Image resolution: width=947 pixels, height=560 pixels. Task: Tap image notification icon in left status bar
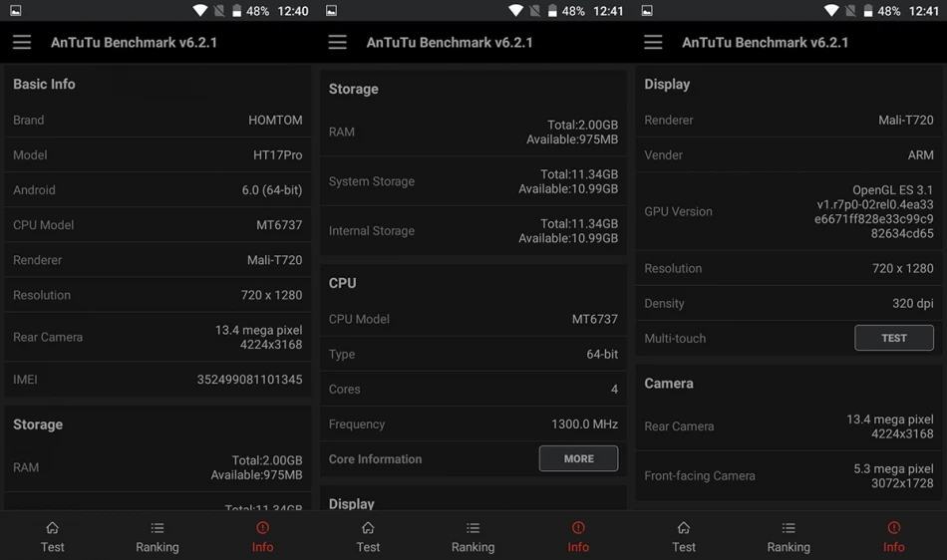click(x=16, y=10)
